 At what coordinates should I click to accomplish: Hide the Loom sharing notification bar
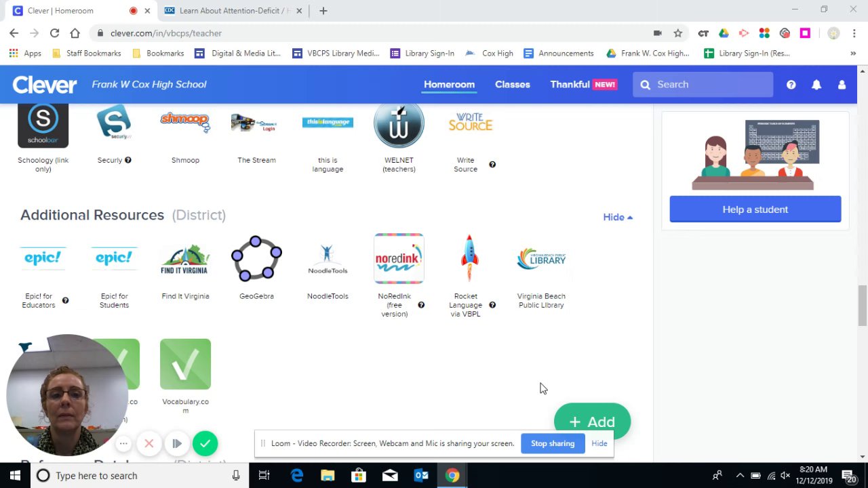click(599, 443)
